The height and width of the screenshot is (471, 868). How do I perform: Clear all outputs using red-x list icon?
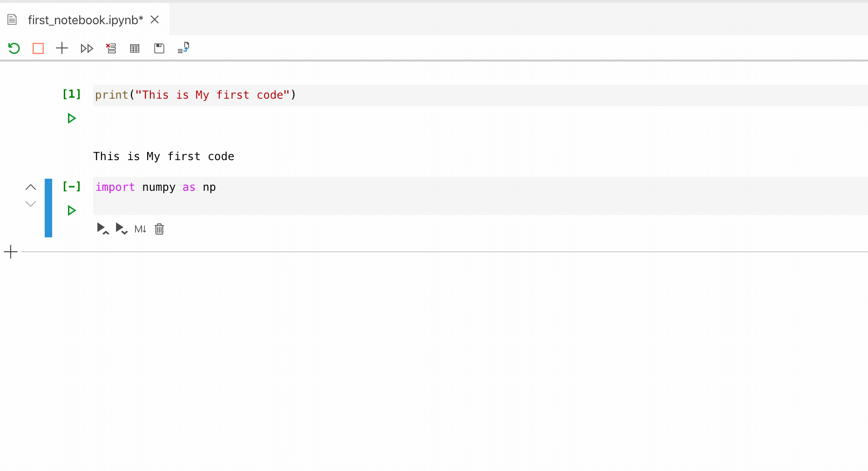[x=111, y=48]
